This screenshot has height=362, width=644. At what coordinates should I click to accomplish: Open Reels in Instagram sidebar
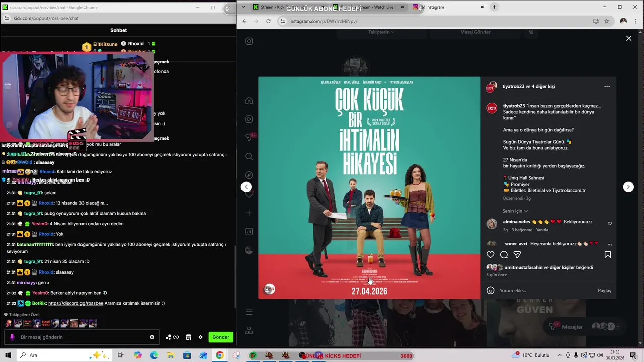tap(249, 119)
